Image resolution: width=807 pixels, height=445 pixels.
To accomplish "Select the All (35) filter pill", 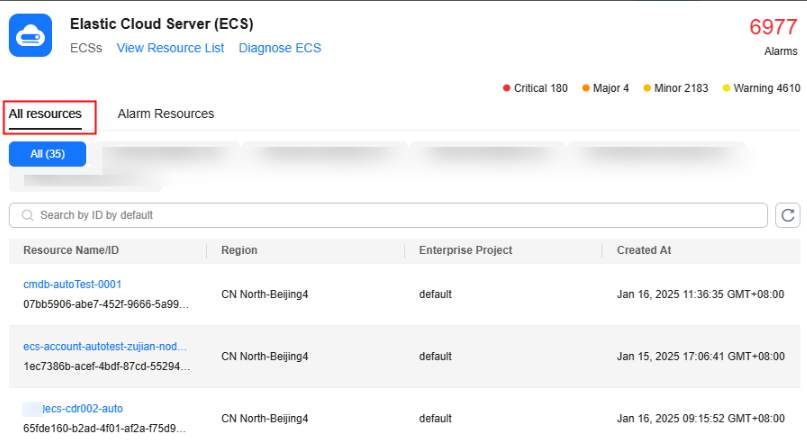I will click(x=48, y=154).
